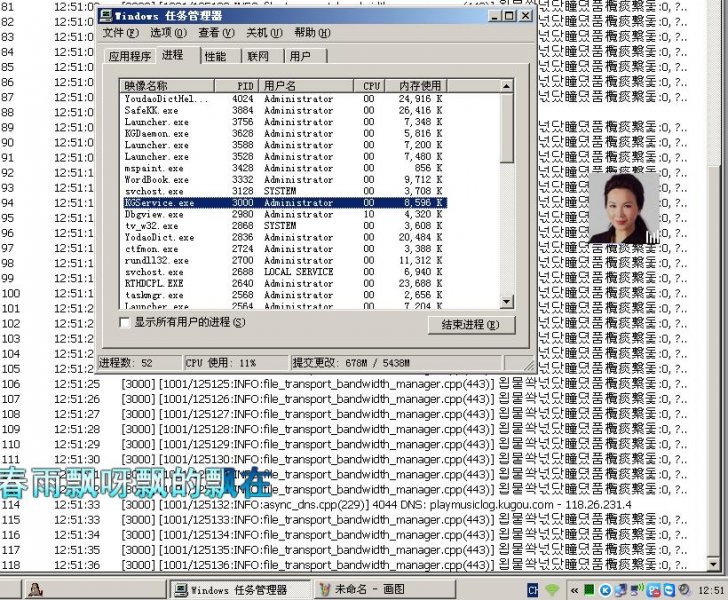Sort by 用户名 column header
The height and width of the screenshot is (600, 728).
click(306, 86)
